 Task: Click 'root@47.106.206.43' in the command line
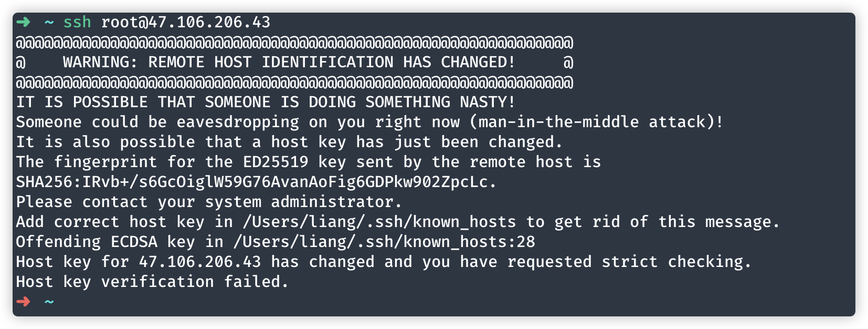click(186, 22)
